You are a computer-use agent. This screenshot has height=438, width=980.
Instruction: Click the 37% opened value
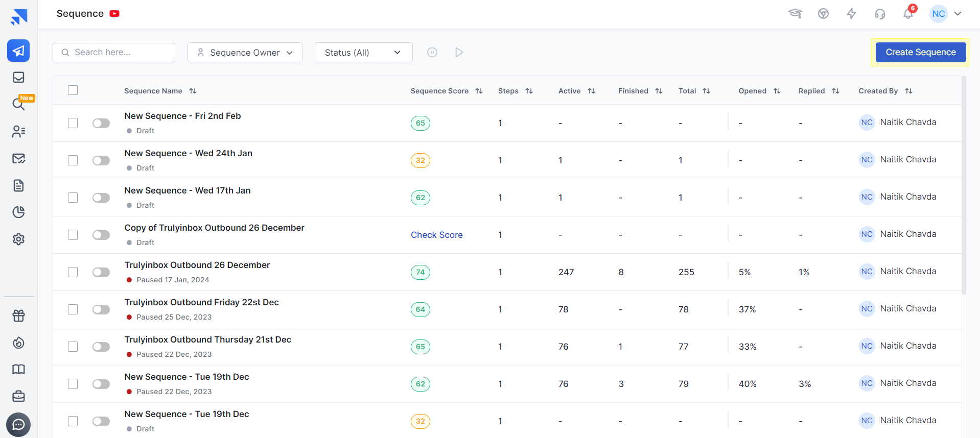tap(748, 309)
